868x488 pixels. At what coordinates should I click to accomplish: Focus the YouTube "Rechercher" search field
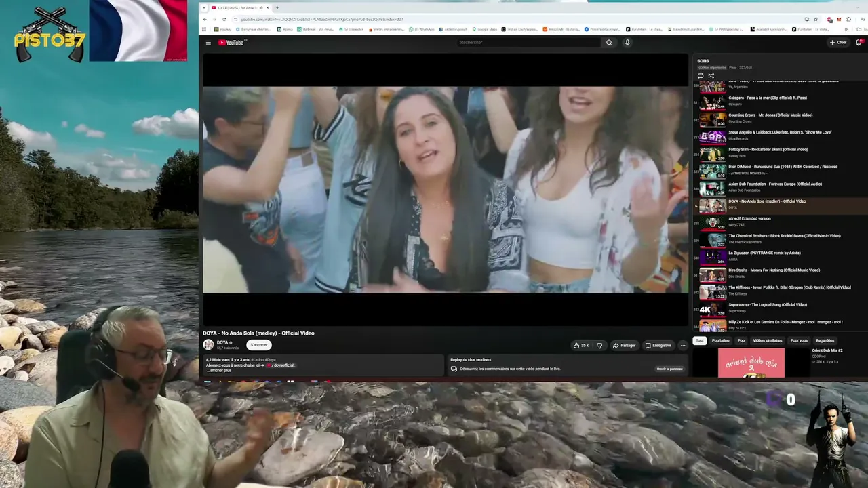coord(529,43)
